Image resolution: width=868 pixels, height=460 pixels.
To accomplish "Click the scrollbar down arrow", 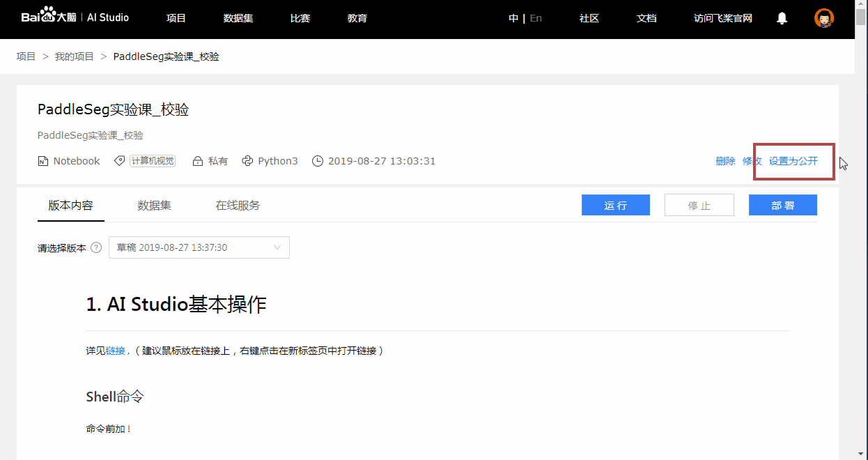I will [861, 454].
